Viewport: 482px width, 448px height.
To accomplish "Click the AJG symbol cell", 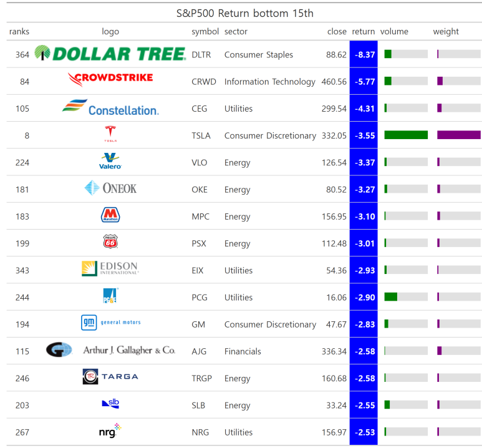I will pos(199,351).
